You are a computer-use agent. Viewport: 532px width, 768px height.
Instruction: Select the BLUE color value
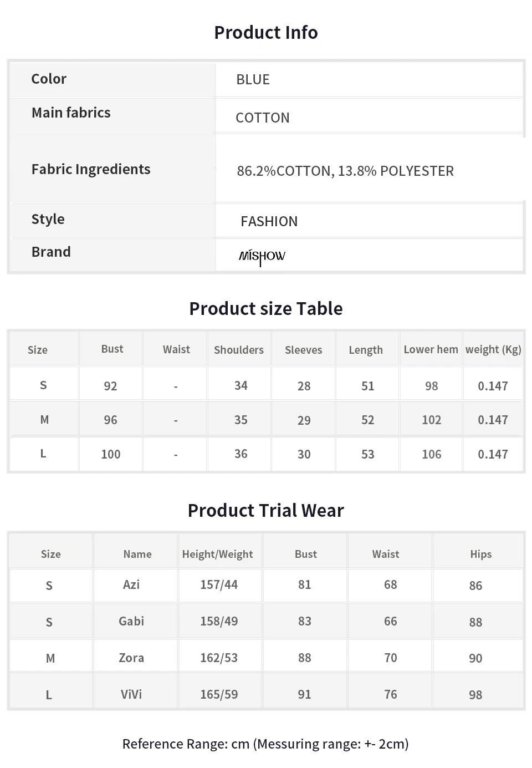tap(253, 80)
